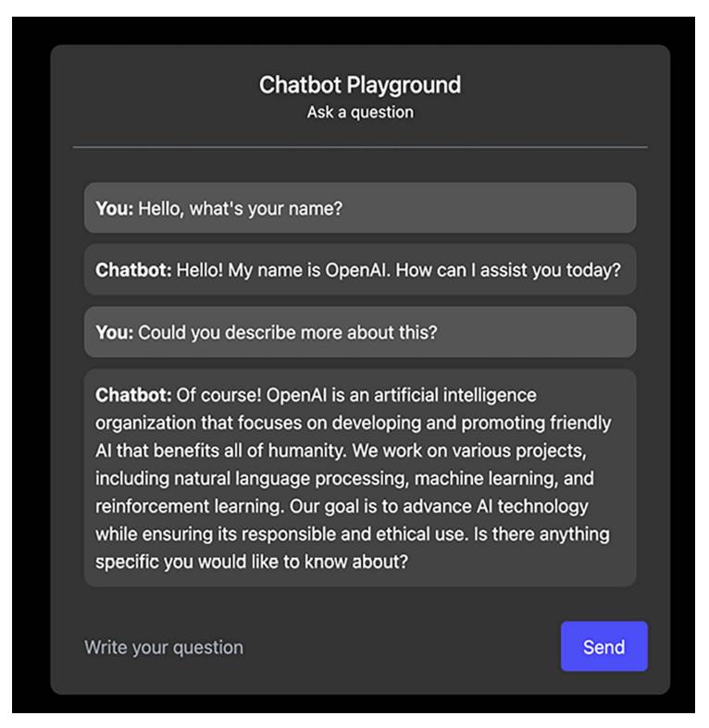Click the 'Chatbot:' label in the last reply

[133, 395]
